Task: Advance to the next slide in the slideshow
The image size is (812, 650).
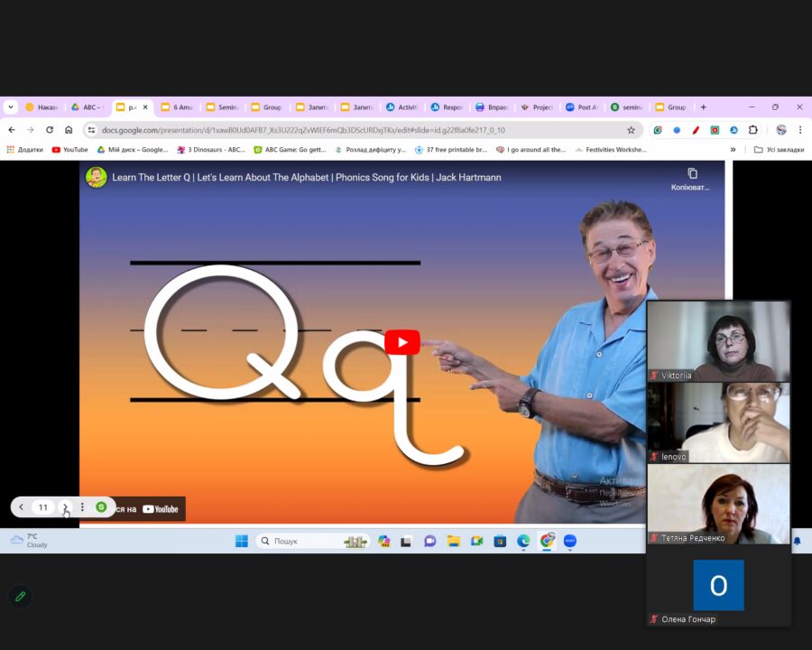Action: coord(65,507)
